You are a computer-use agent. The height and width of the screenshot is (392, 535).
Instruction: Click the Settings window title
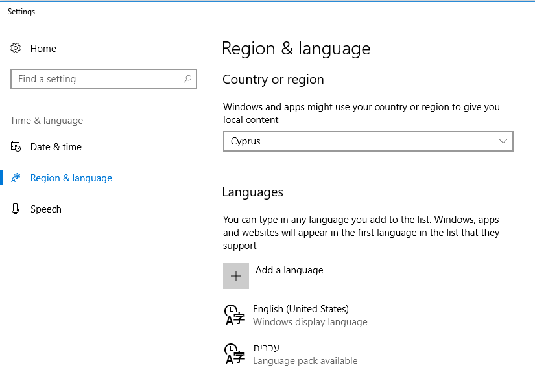coord(21,12)
